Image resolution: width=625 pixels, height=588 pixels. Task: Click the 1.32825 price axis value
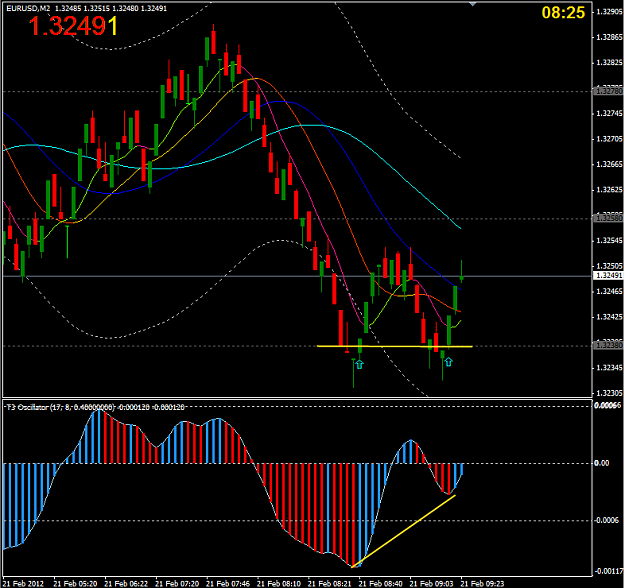pos(609,63)
